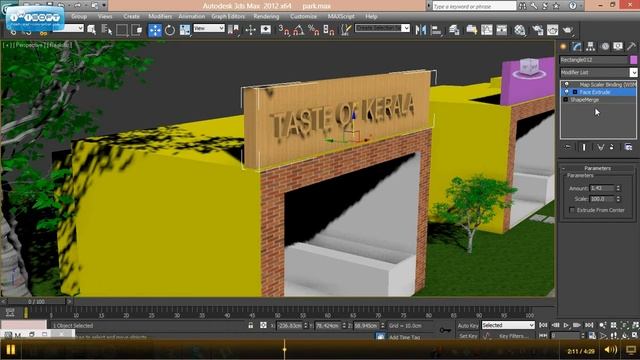This screenshot has height=360, width=640.
Task: Click the Configure Modifier Sets icon
Action: coord(628,147)
